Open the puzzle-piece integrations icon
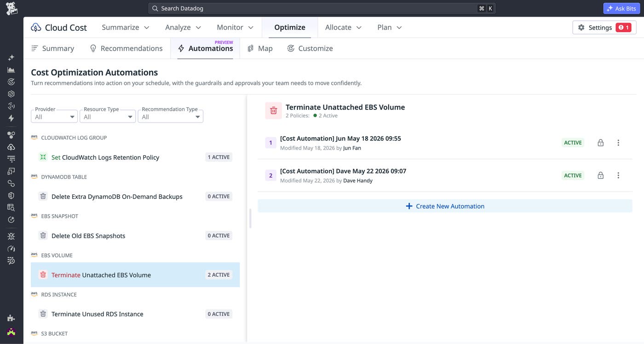 point(11,318)
